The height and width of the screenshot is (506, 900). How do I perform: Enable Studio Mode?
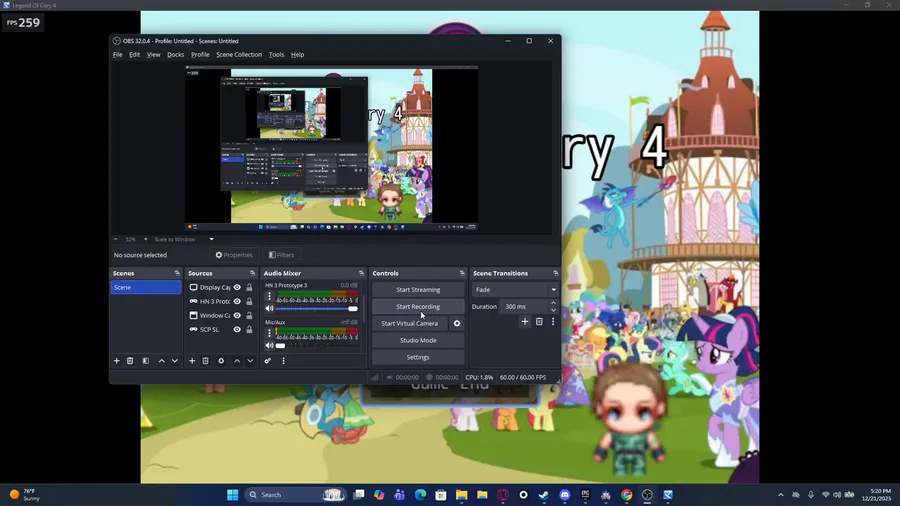(x=418, y=340)
